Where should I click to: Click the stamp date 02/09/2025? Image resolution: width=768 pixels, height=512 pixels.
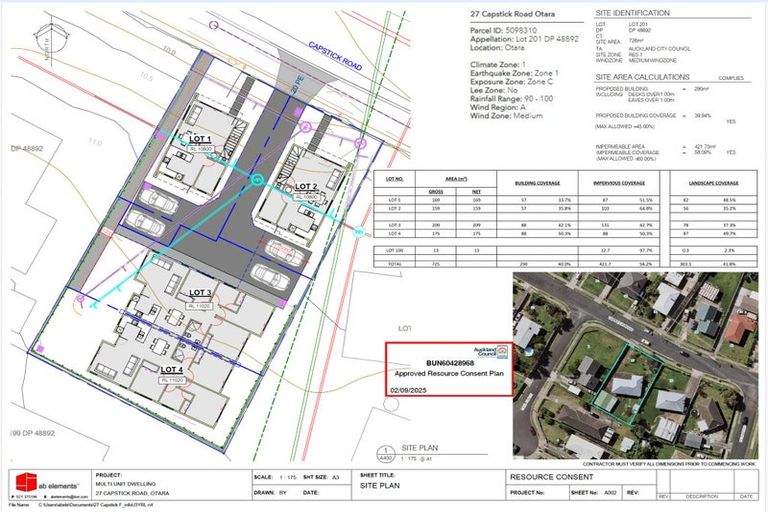(408, 390)
